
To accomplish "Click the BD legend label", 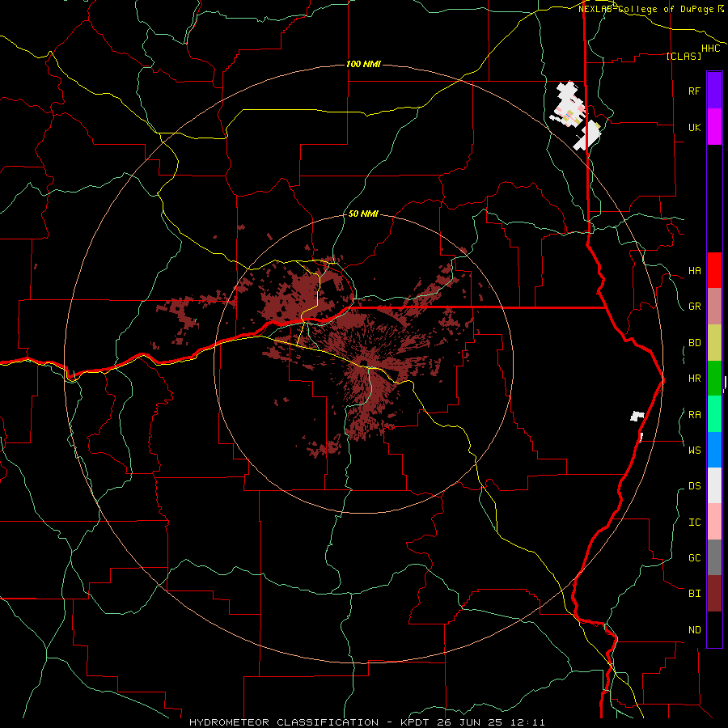I will tap(694, 343).
